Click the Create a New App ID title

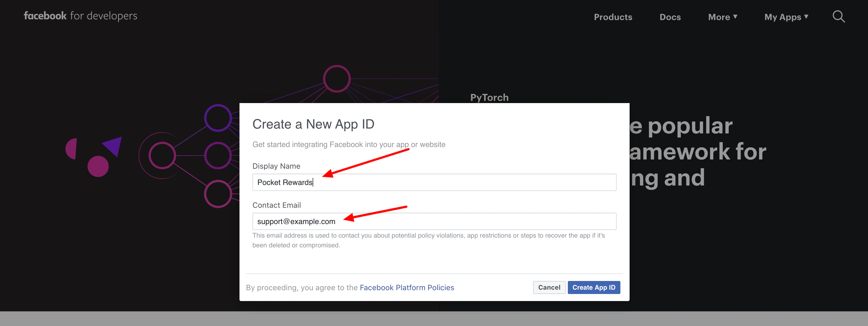313,124
